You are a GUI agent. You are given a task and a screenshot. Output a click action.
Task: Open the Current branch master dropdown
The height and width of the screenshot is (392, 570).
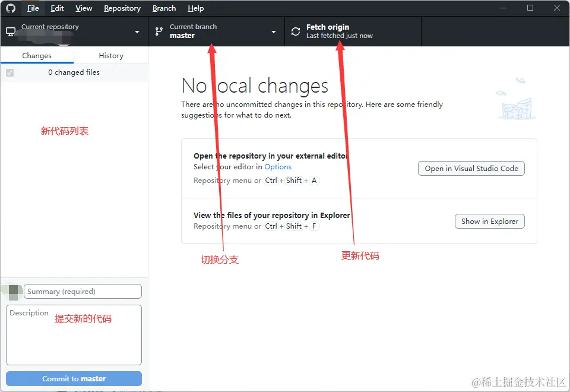[216, 31]
